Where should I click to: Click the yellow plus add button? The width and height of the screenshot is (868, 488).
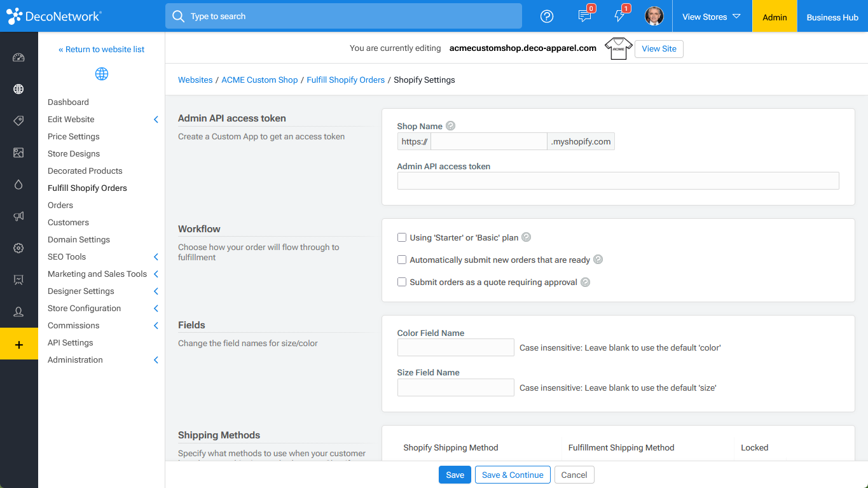pyautogui.click(x=19, y=344)
